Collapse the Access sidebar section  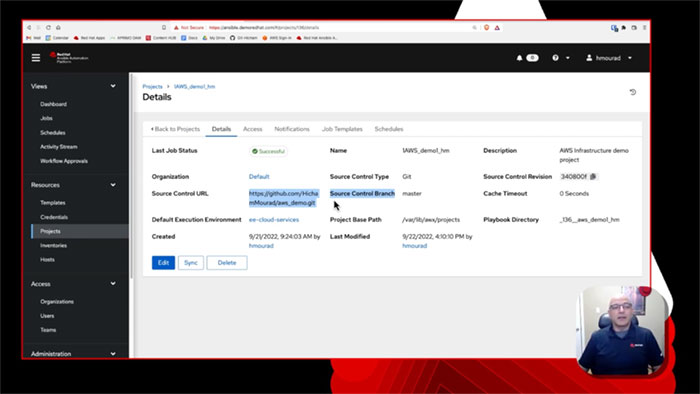[x=113, y=283]
